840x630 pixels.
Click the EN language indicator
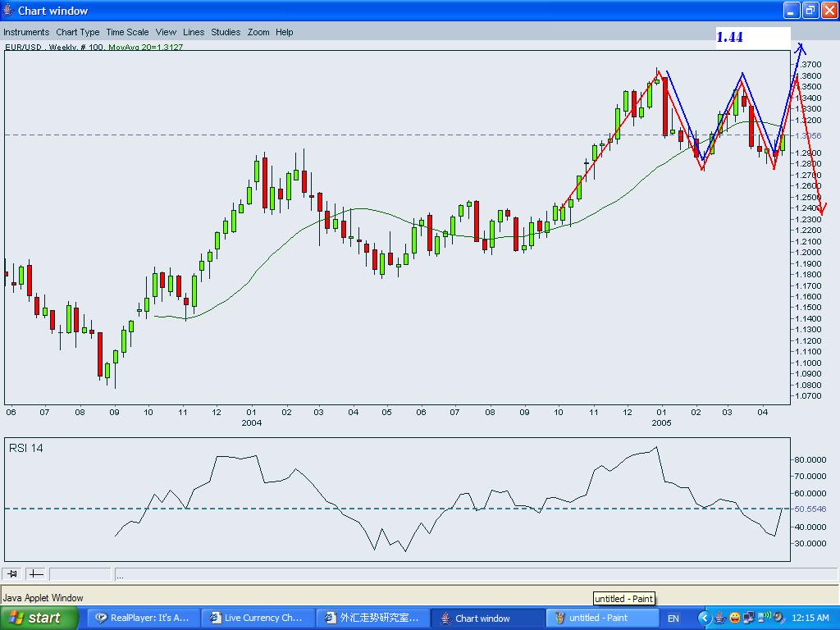(673, 619)
